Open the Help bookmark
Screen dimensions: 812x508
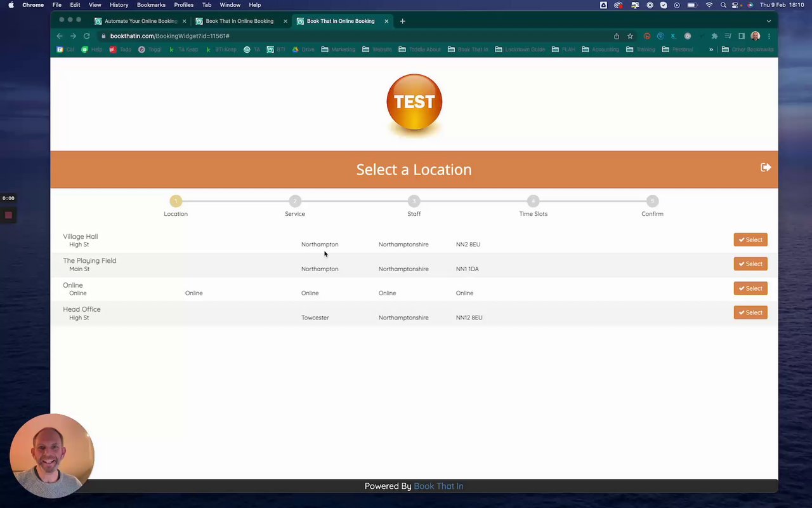click(x=92, y=50)
